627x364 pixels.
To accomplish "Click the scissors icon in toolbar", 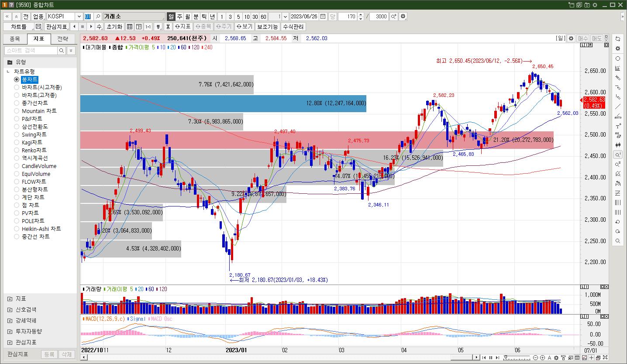I will pyautogui.click(x=168, y=27).
